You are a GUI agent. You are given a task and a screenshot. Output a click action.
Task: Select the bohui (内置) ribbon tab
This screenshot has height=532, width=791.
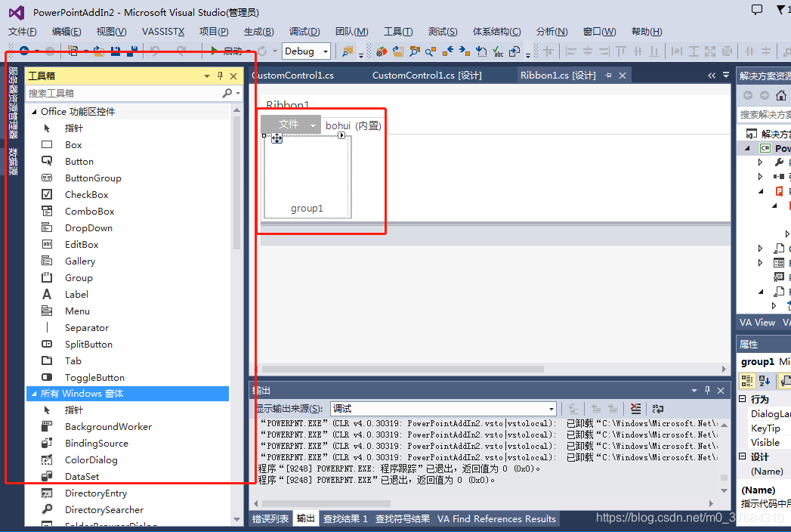(x=353, y=125)
